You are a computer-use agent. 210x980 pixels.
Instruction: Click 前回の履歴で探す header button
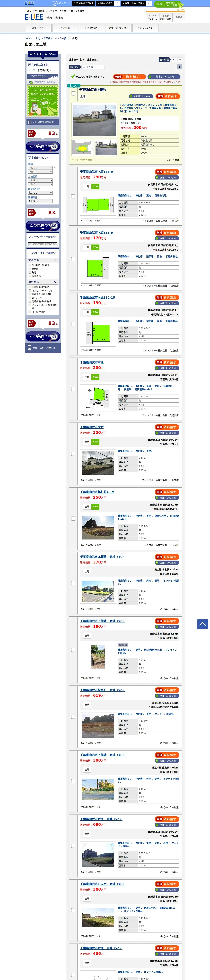pos(84,3)
